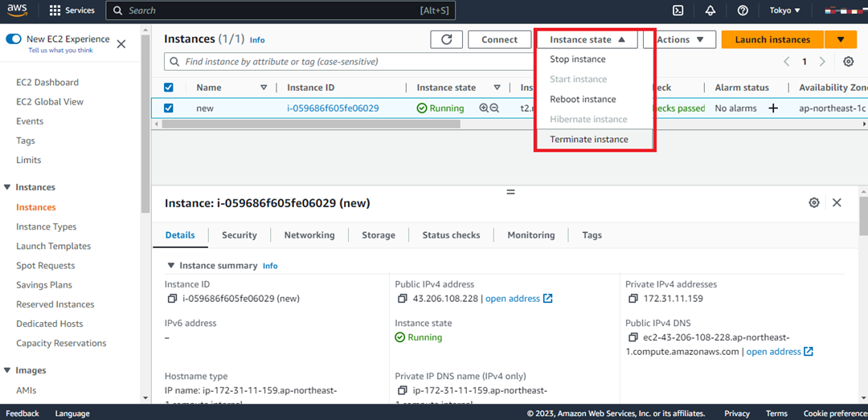The height and width of the screenshot is (420, 868).
Task: Click the sidebar vertical scrollbar
Action: click(145, 123)
